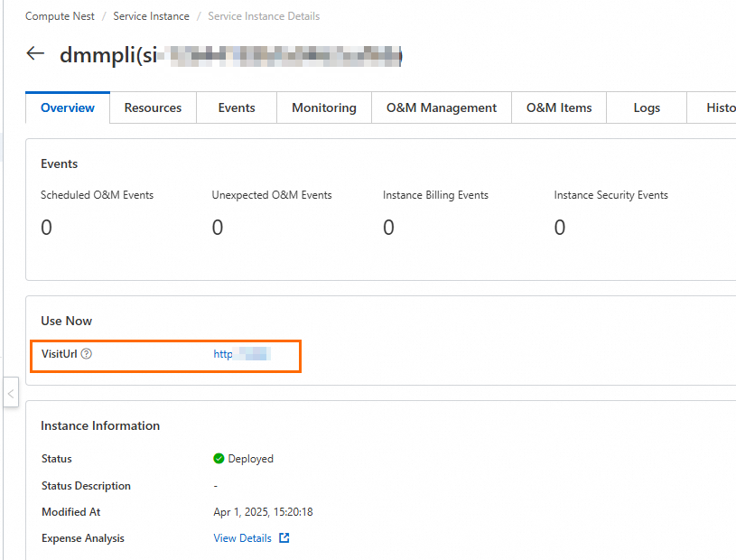
Task: Click the Instance Security Events label
Action: (611, 195)
